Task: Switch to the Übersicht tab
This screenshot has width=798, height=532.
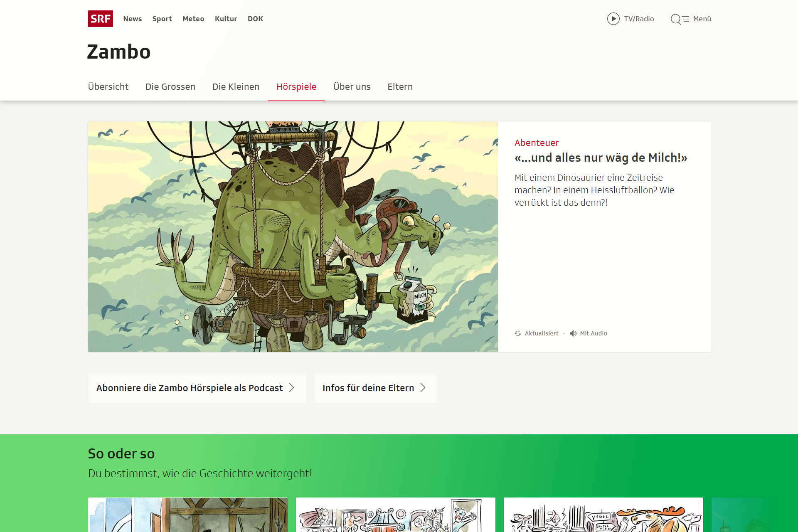Action: [x=108, y=86]
